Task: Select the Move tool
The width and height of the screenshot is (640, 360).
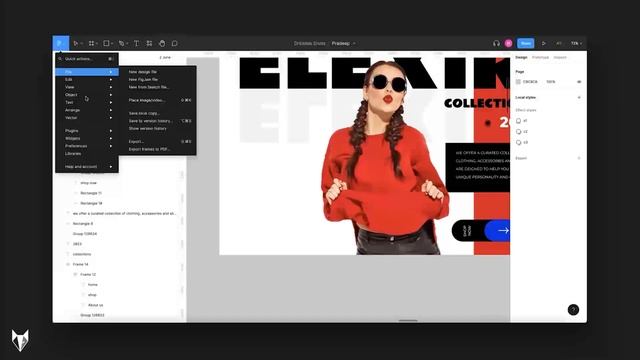Action: pyautogui.click(x=76, y=43)
